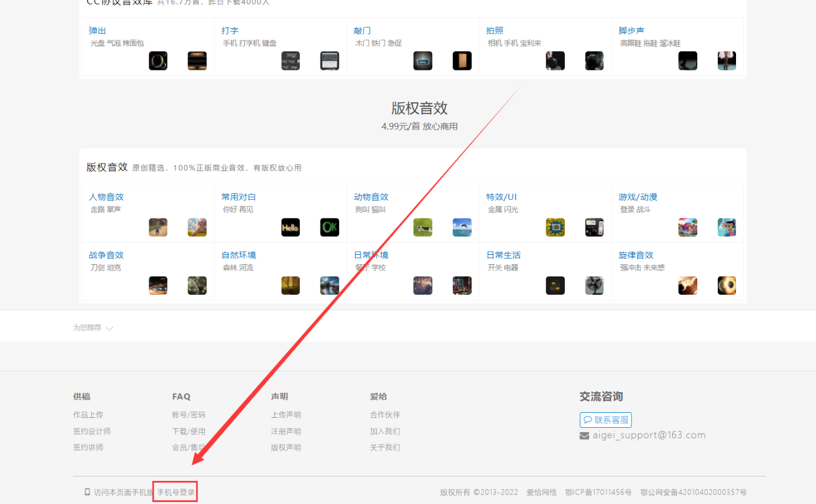
Task: Open the forest thumbnail in 自然环境
Action: point(291,285)
